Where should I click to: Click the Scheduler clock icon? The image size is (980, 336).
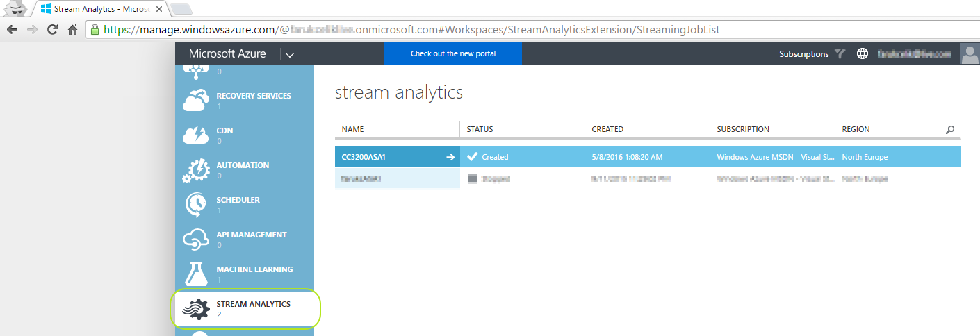195,204
